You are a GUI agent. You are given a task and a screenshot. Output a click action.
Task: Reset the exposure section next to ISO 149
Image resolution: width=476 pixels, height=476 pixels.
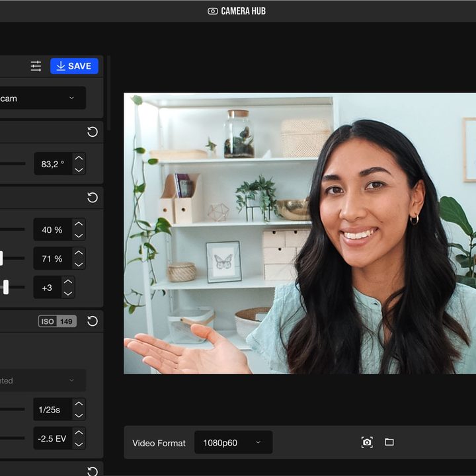93,321
